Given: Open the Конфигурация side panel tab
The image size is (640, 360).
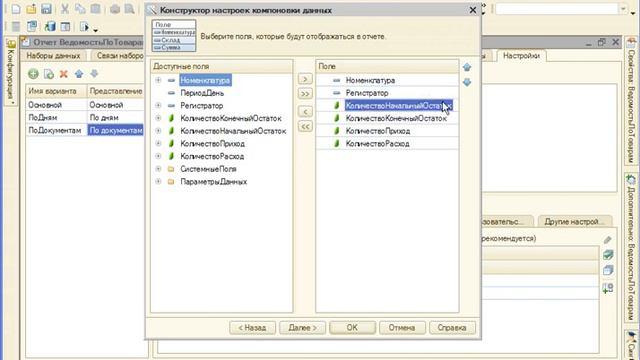Looking at the screenshot, I should click(11, 72).
